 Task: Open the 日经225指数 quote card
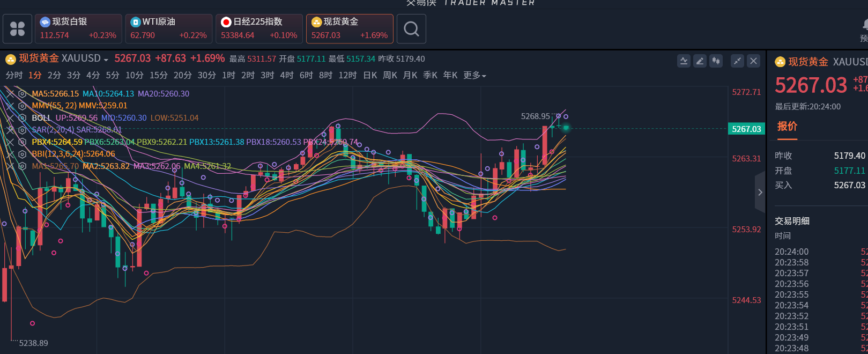259,29
